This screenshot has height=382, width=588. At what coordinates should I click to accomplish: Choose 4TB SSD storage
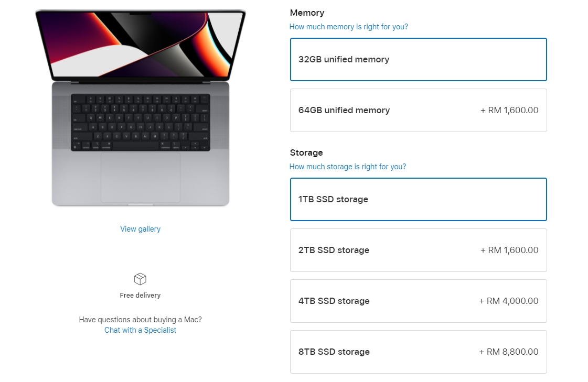(x=418, y=301)
